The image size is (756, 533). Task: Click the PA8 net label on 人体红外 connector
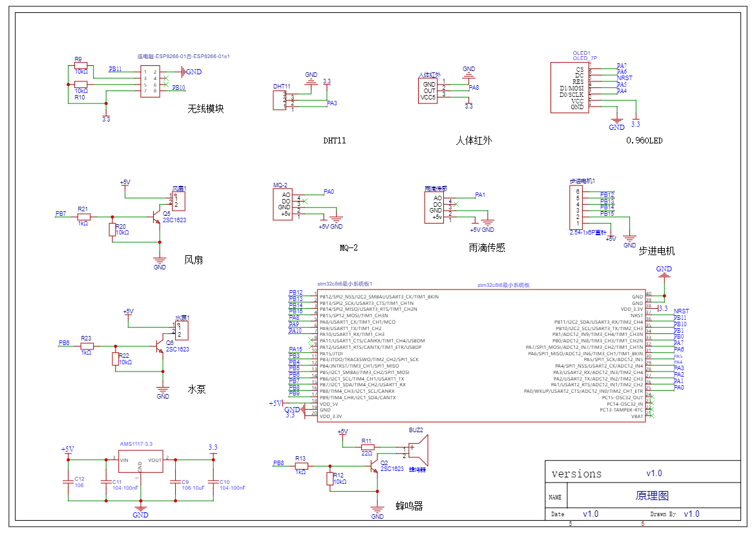(x=474, y=88)
